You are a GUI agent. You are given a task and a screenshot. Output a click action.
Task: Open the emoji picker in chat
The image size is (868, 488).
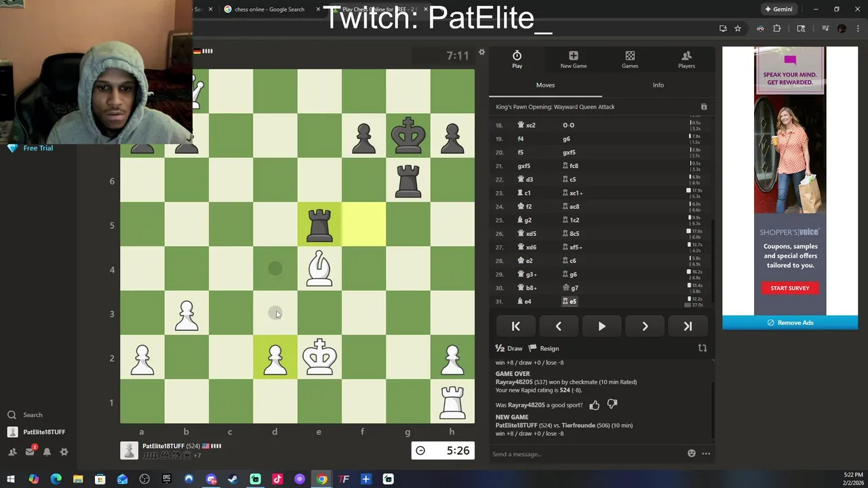(x=691, y=453)
